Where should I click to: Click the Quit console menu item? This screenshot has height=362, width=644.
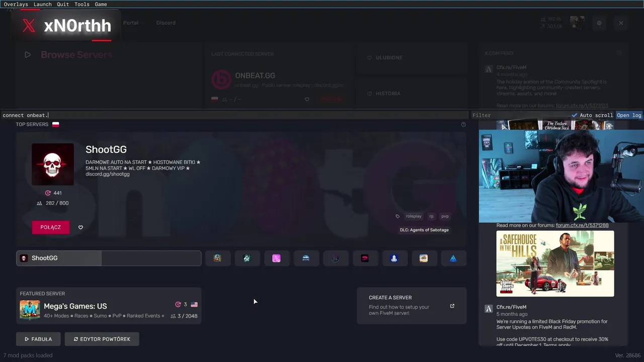click(63, 4)
